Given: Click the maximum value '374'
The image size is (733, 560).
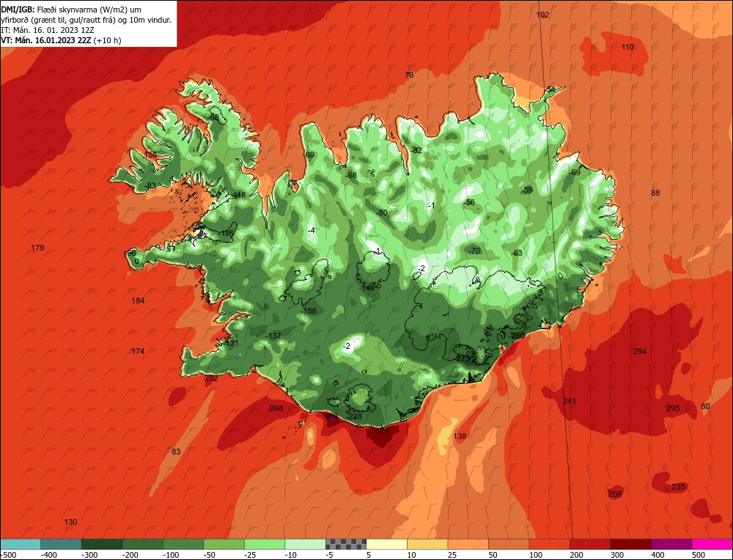Looking at the screenshot, I should [382, 431].
